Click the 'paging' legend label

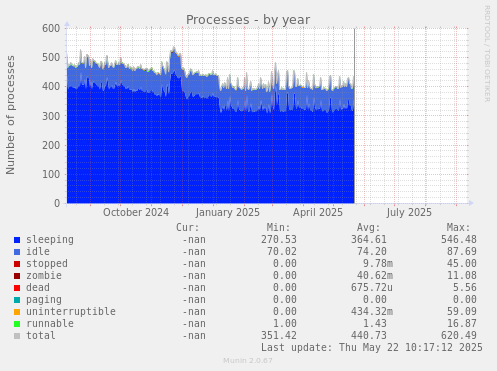(44, 300)
